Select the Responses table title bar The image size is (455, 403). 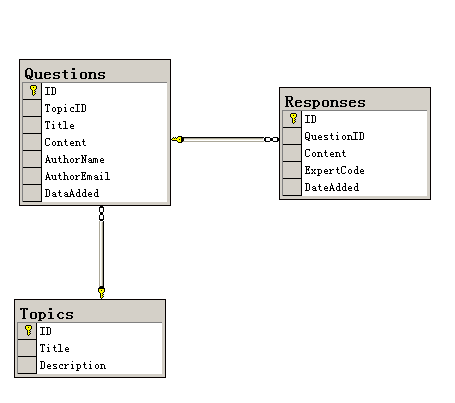point(355,101)
